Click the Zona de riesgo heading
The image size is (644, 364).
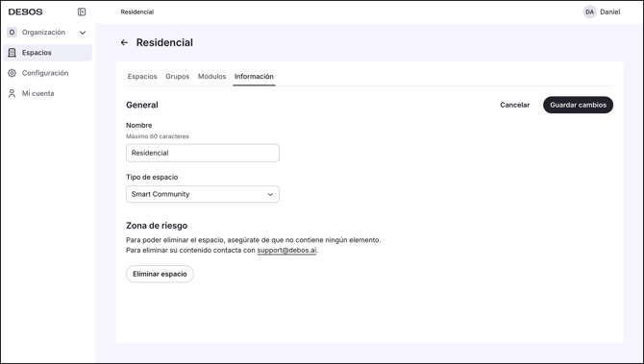pos(157,226)
